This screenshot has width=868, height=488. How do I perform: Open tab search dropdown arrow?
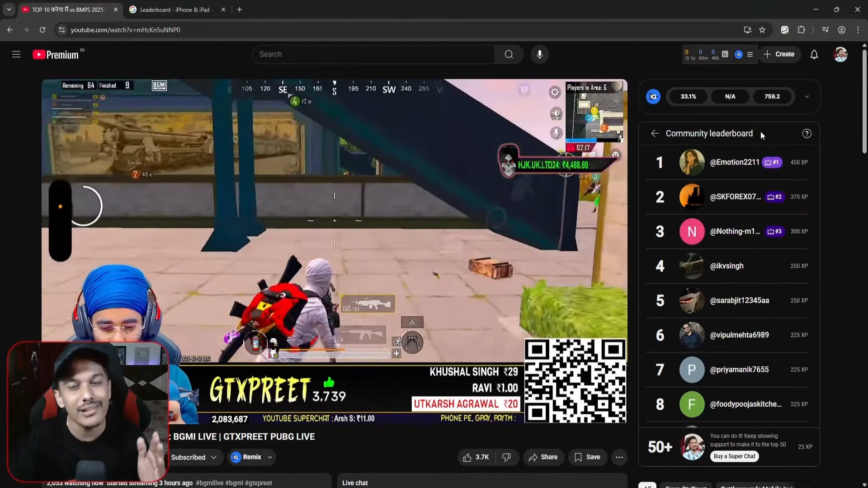9,9
